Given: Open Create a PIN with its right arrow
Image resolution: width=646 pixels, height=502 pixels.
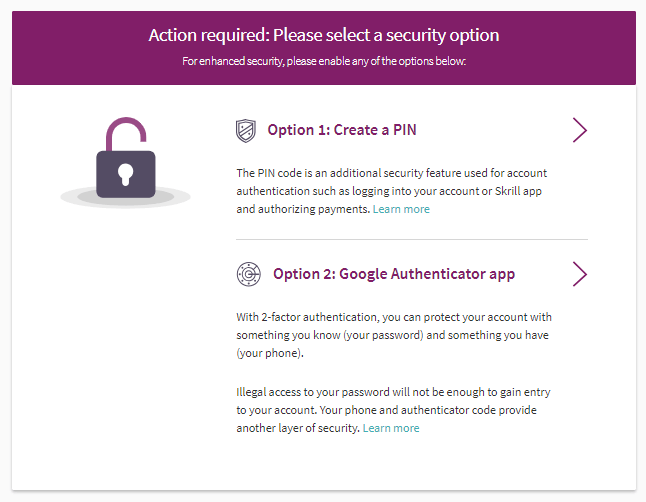Looking at the screenshot, I should tap(579, 130).
